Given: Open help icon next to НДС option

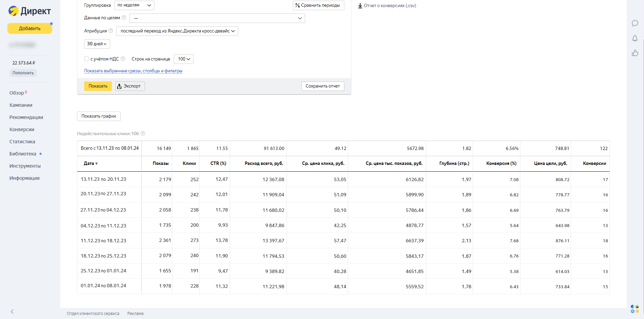Looking at the screenshot, I should 123,59.
